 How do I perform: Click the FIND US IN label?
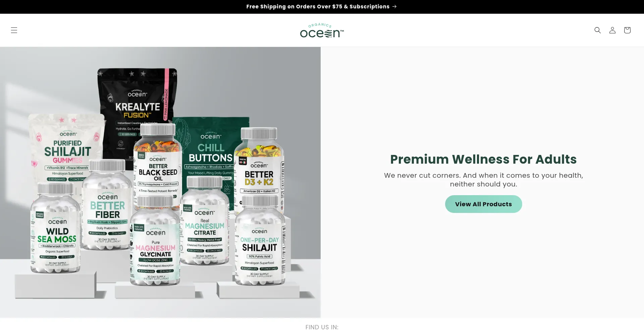322,327
